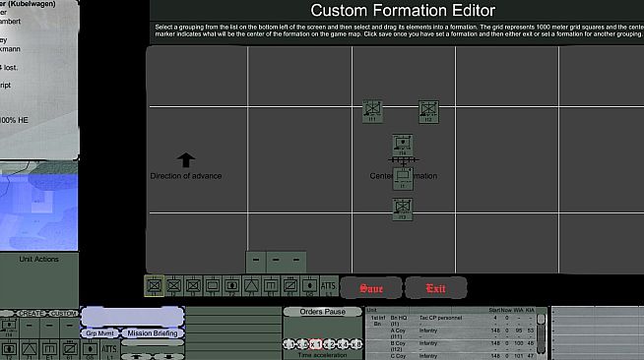Save the custom formation

tap(371, 288)
